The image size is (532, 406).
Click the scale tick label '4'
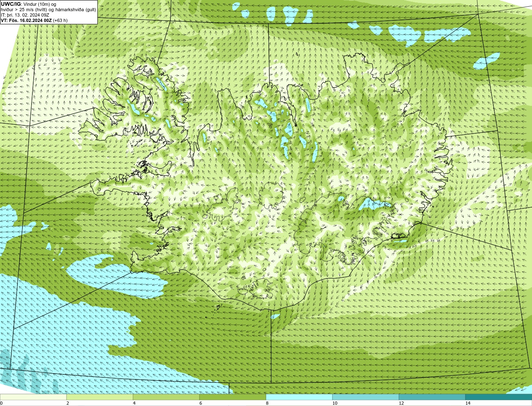134,403
